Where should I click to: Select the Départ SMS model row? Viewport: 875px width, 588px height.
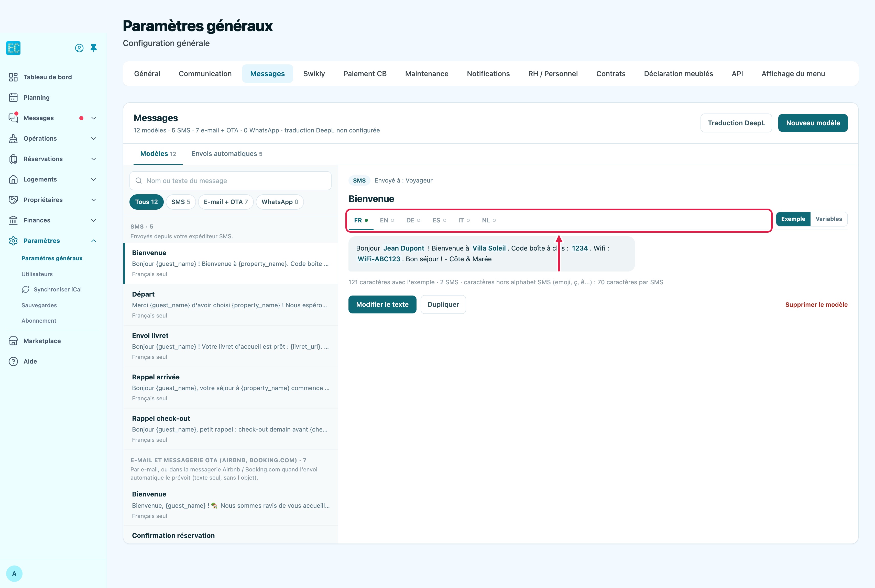[x=230, y=305]
